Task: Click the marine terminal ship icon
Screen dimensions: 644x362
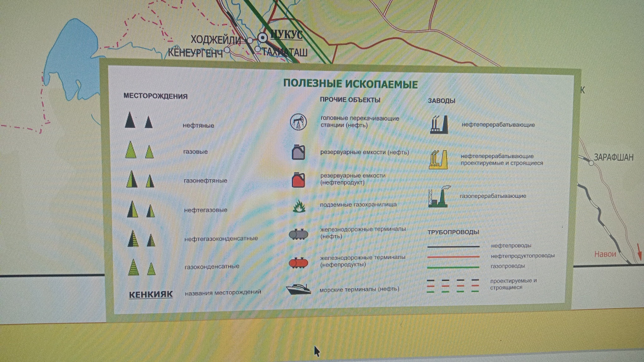Action: [x=299, y=289]
